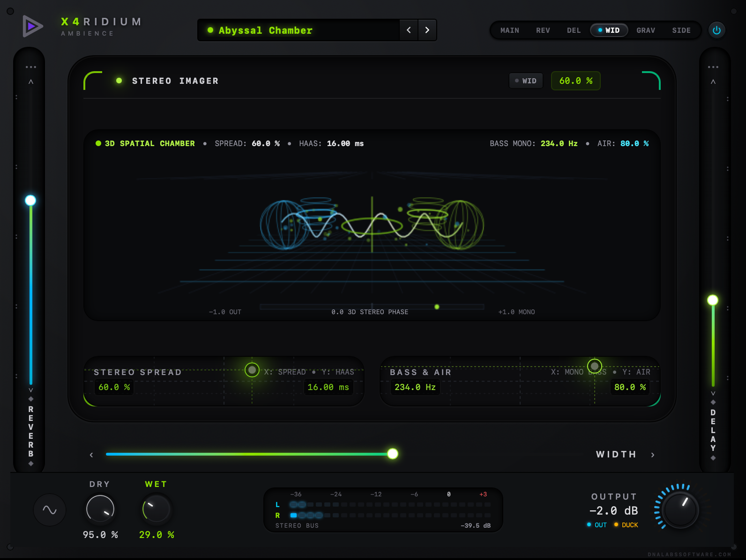This screenshot has height=560, width=746.
Task: Click Bass mono 234.0 Hz value box
Action: tap(415, 387)
